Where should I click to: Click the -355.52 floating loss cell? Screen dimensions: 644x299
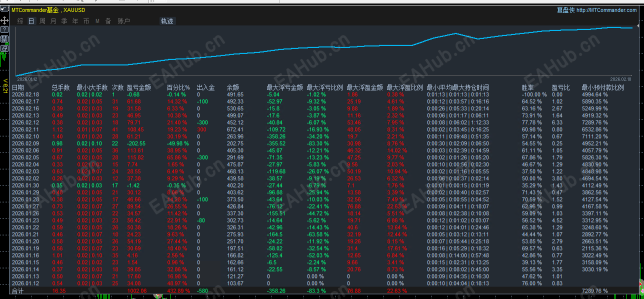(x=277, y=143)
